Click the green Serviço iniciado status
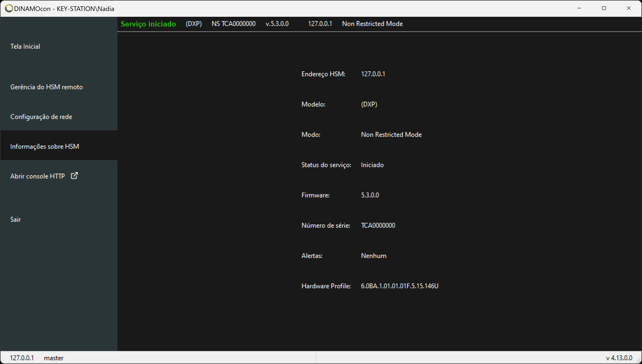The height and width of the screenshot is (364, 642). [x=148, y=24]
